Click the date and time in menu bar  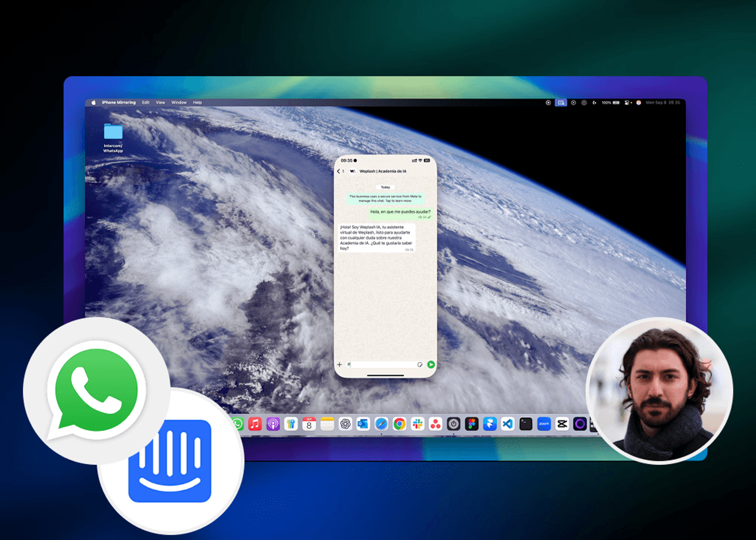click(x=663, y=102)
